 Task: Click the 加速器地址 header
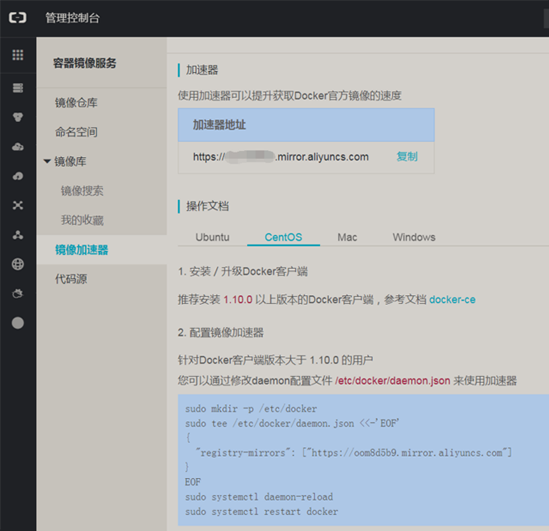pos(219,125)
